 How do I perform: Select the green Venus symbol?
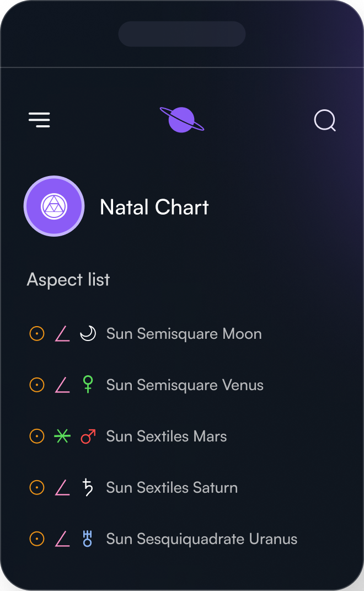(x=88, y=385)
